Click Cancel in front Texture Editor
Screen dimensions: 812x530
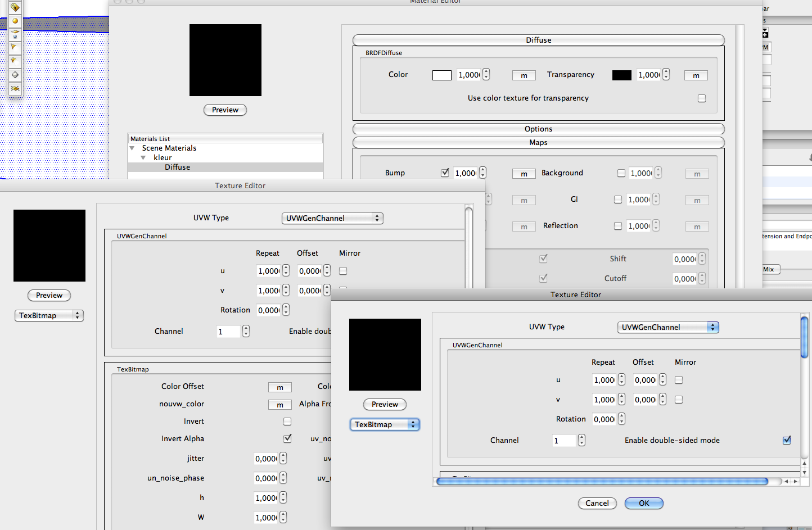[597, 503]
